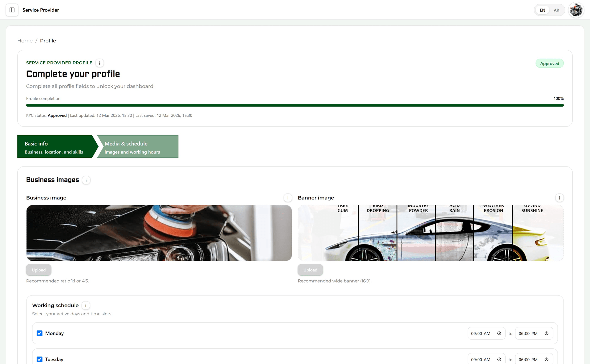Uncheck the Monday checkbox

point(40,333)
